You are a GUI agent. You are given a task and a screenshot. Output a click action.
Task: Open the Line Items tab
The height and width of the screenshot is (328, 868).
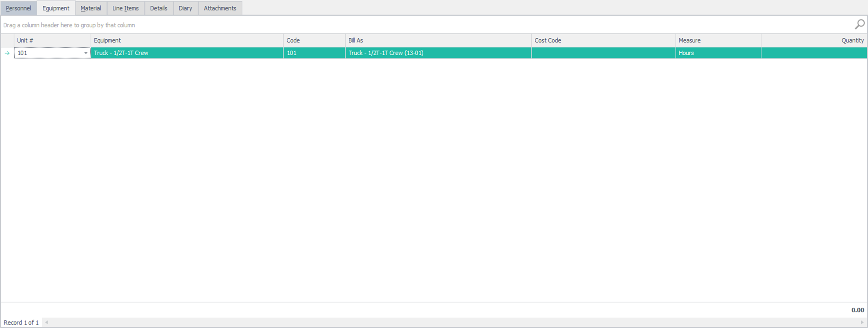[x=126, y=8]
